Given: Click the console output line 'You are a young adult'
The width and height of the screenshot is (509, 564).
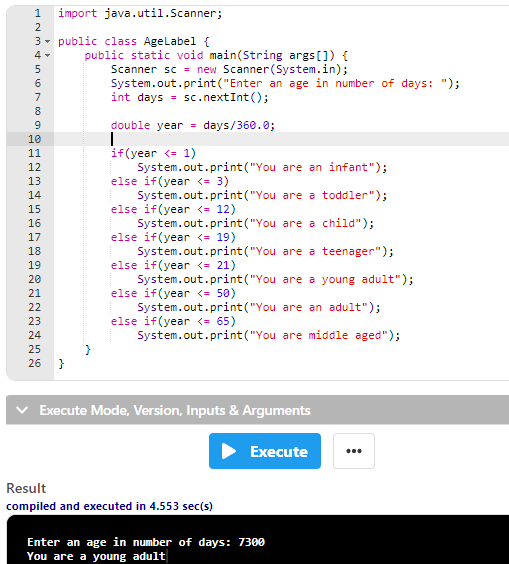Looking at the screenshot, I should click(96, 556).
